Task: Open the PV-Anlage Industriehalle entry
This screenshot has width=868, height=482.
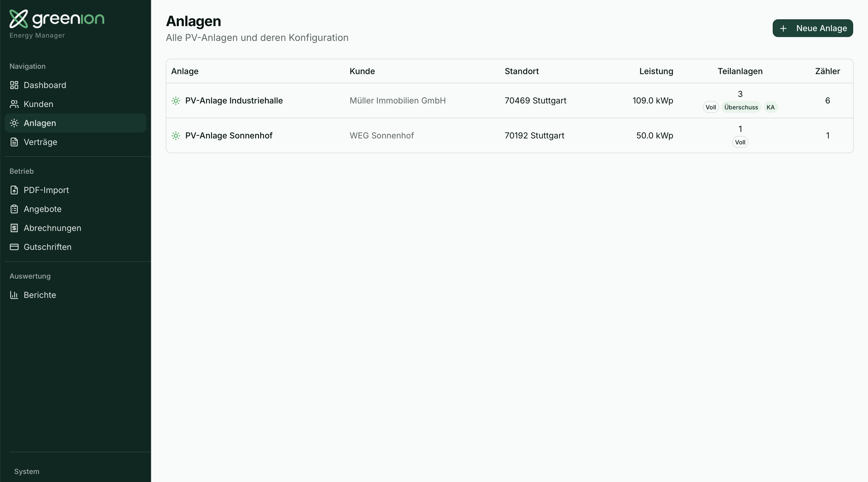Action: (234, 100)
